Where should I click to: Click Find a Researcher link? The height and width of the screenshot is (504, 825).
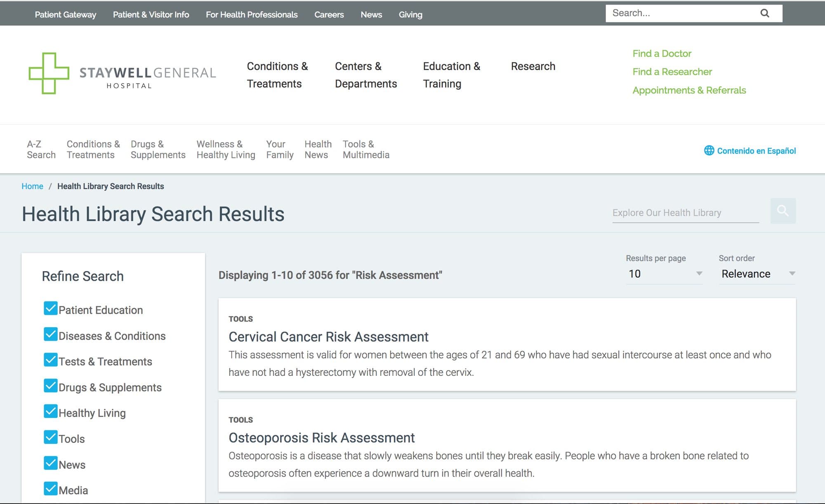tap(672, 72)
